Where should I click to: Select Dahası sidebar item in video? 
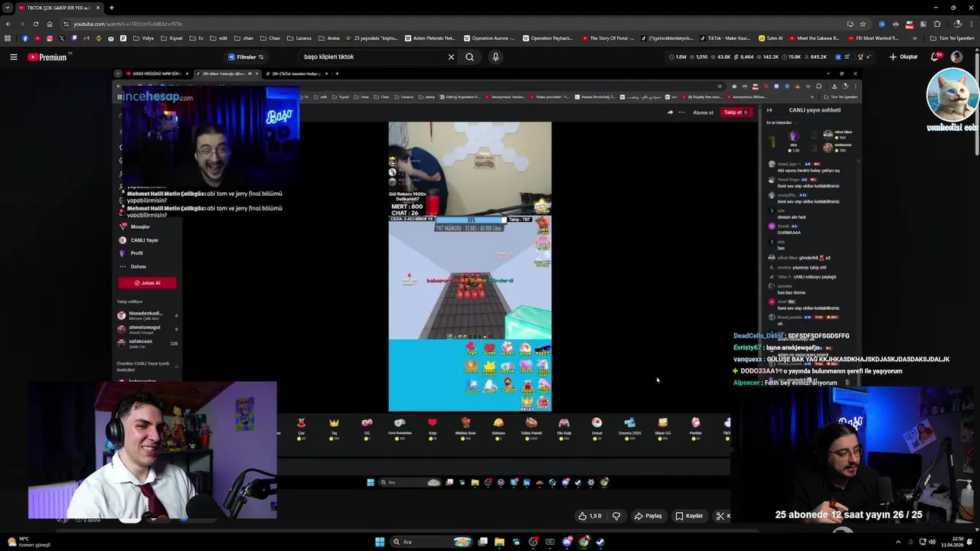[x=132, y=266]
